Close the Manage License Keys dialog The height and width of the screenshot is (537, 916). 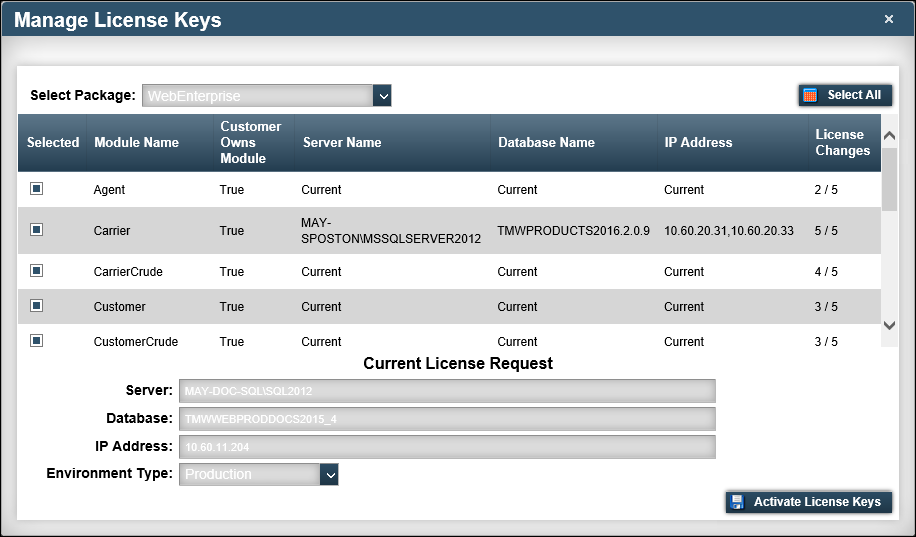pos(889,19)
